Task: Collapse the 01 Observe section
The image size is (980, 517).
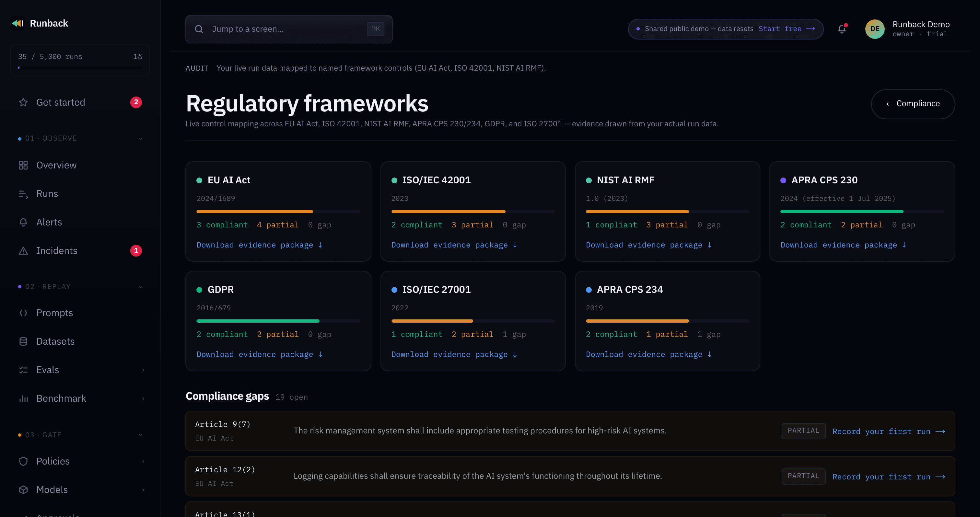Action: 140,138
